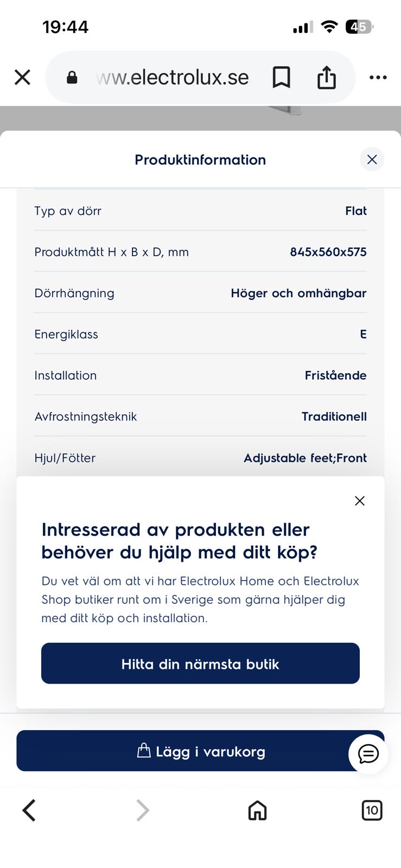The width and height of the screenshot is (401, 868).
Task: Close the browser page with X icon
Action: click(x=22, y=78)
